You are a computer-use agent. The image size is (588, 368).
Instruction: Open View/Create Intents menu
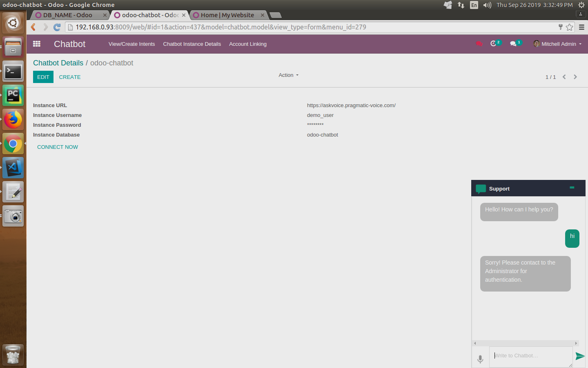pyautogui.click(x=131, y=44)
